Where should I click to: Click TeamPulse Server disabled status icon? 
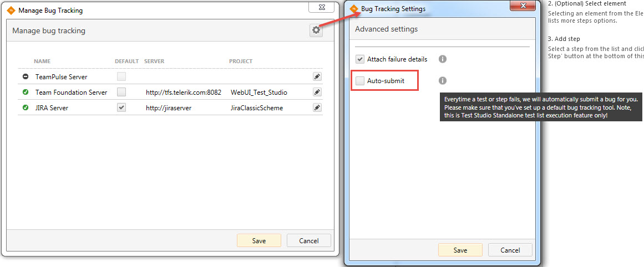click(x=26, y=76)
